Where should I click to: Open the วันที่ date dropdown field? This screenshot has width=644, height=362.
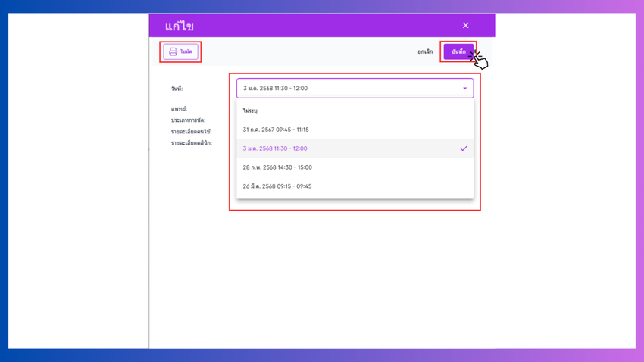click(355, 89)
